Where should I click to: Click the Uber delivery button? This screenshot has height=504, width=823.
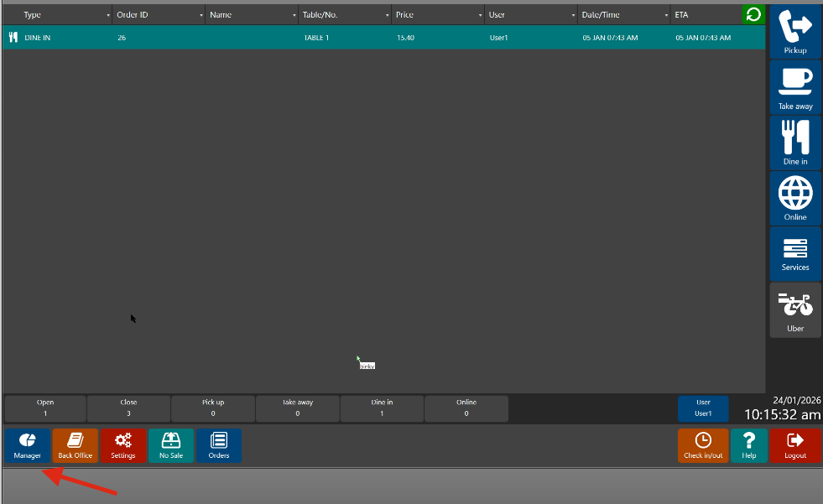pos(795,310)
